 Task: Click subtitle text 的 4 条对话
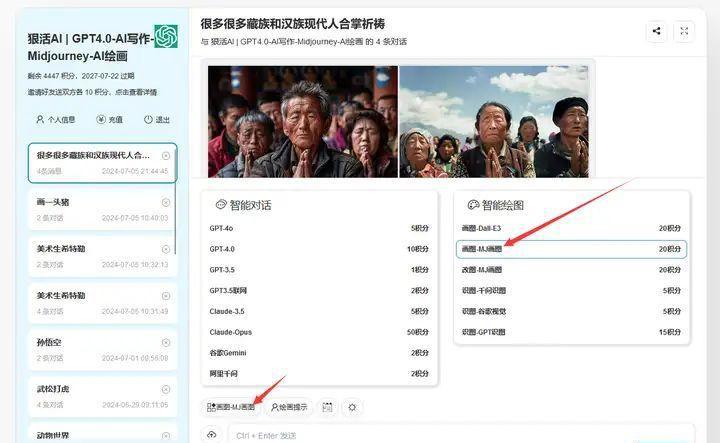click(386, 42)
